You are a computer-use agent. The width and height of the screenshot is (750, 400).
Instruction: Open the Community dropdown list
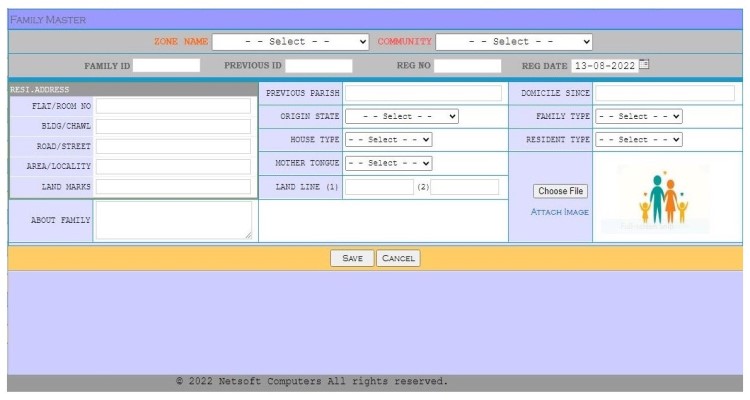coord(514,42)
